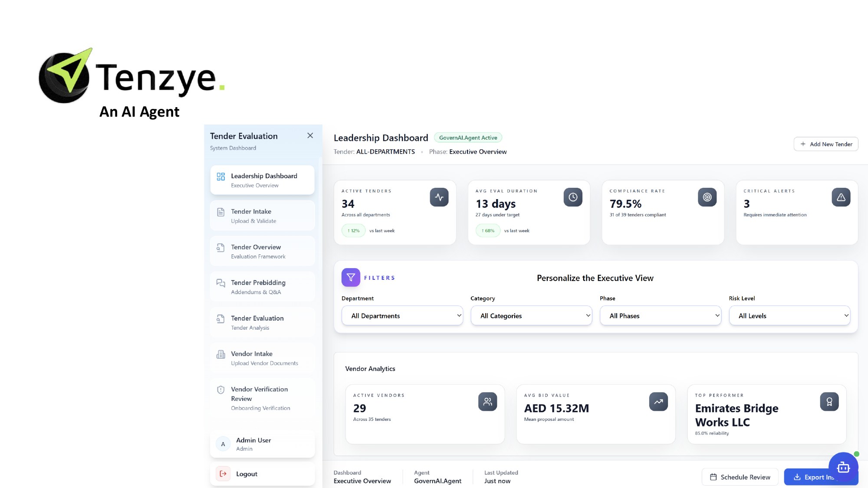This screenshot has height=488, width=868.
Task: Click the red logout arrow icon
Action: pyautogui.click(x=223, y=474)
